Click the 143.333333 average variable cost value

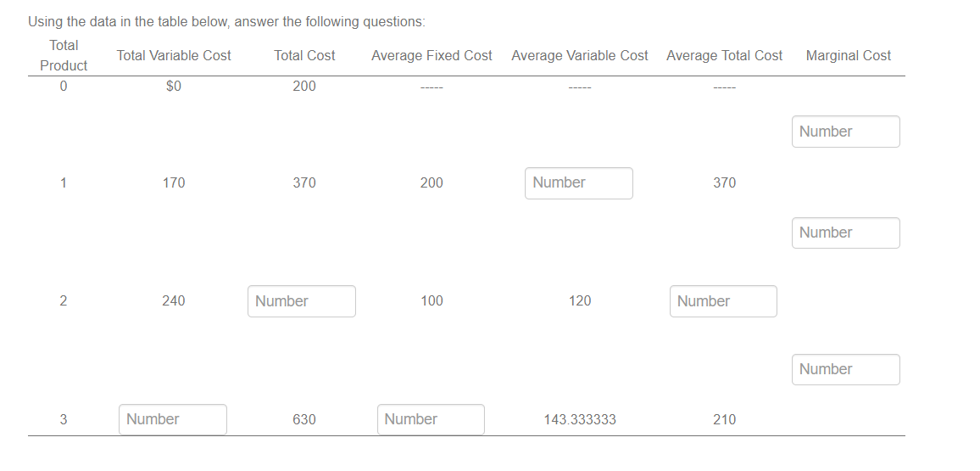tap(580, 420)
